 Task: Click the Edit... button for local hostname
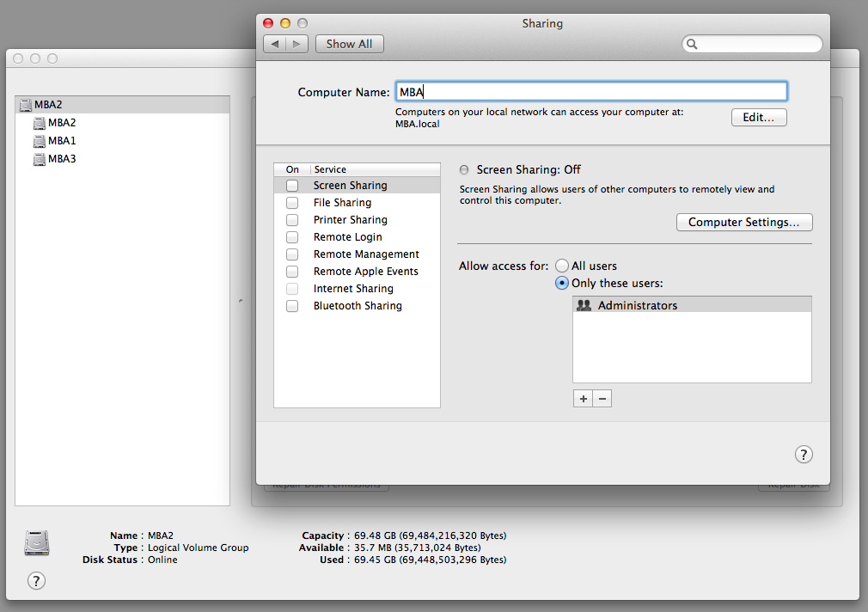tap(758, 118)
